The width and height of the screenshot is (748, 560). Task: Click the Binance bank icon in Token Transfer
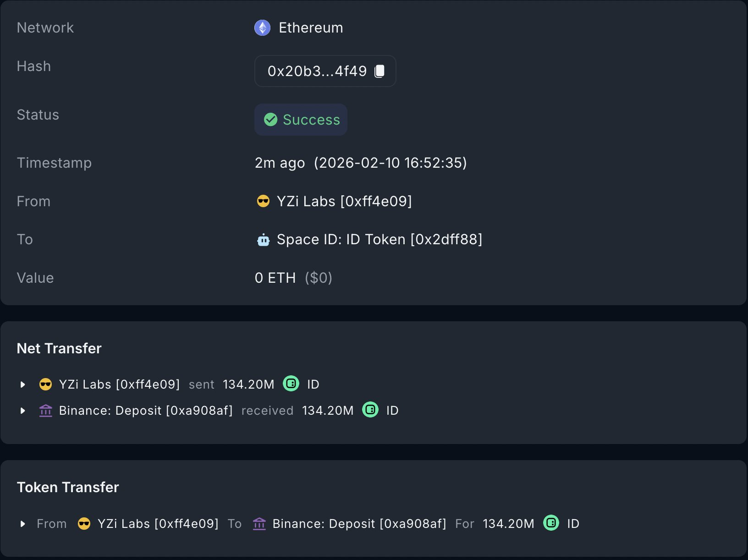[x=259, y=523]
